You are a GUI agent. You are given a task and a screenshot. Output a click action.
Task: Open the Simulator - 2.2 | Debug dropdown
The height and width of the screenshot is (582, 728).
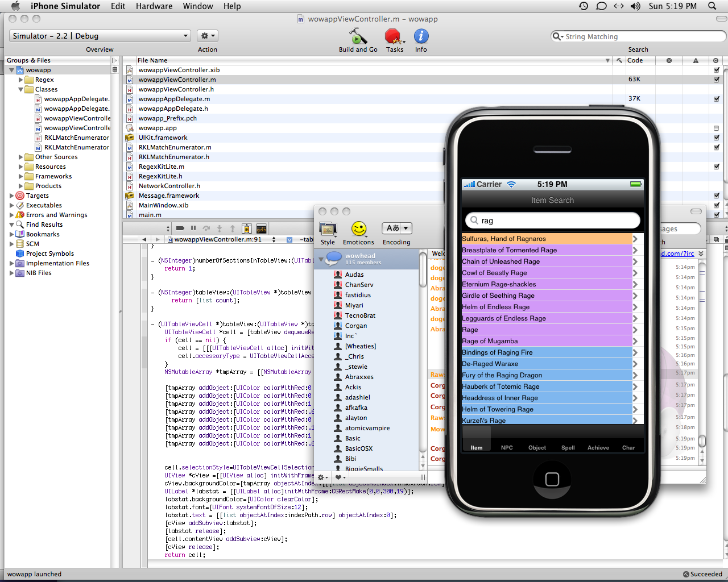100,36
